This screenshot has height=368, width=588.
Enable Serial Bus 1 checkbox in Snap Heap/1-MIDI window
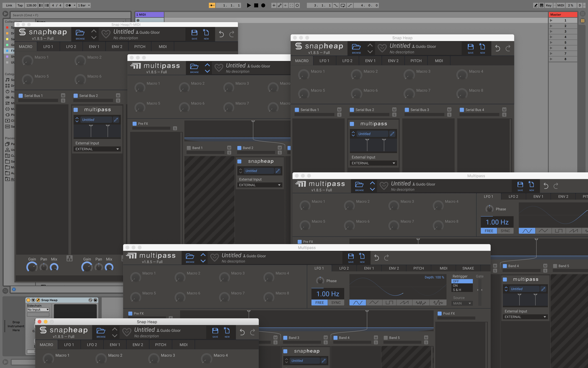pyautogui.click(x=21, y=96)
